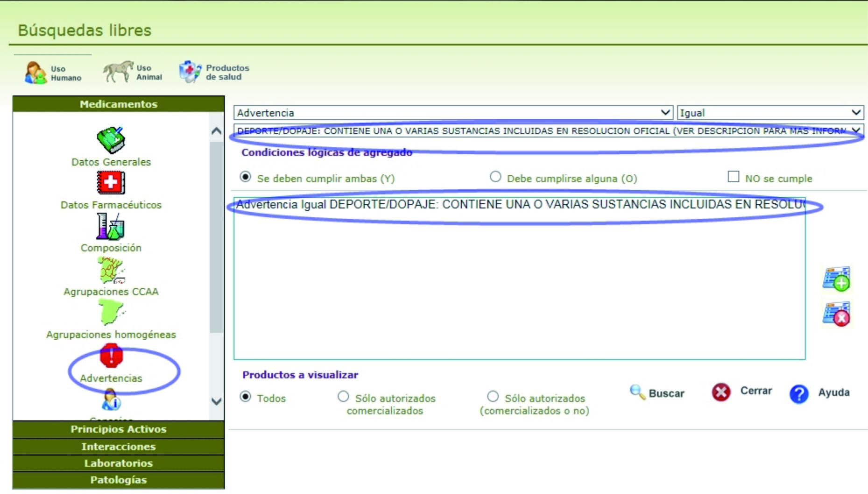The width and height of the screenshot is (868, 494).
Task: Open Agrupaciones homogéneas green map icon
Action: click(x=111, y=312)
